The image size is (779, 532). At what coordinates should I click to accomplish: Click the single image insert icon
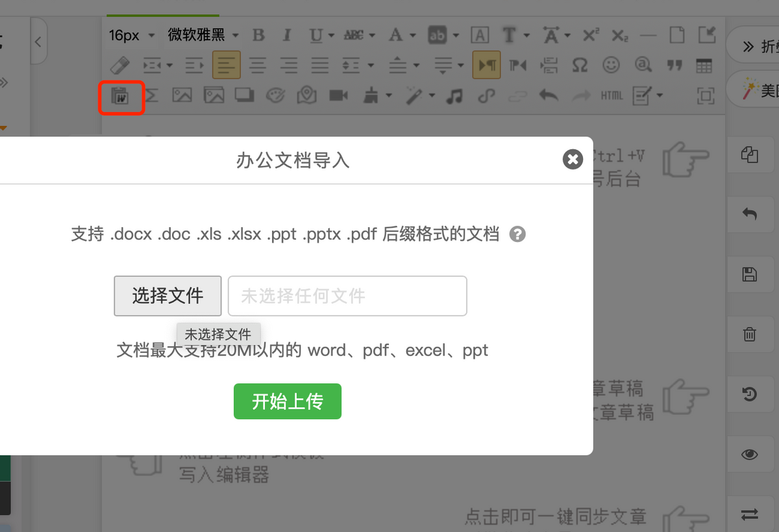(x=182, y=96)
